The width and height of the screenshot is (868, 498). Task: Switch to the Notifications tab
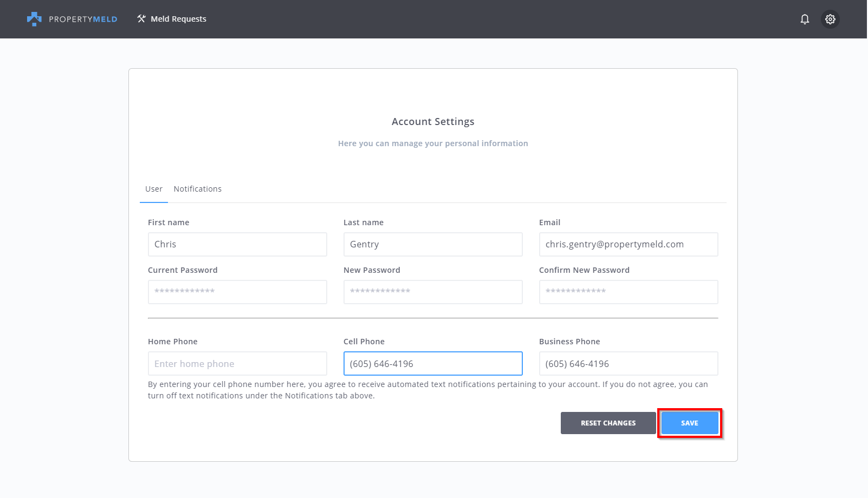[198, 189]
